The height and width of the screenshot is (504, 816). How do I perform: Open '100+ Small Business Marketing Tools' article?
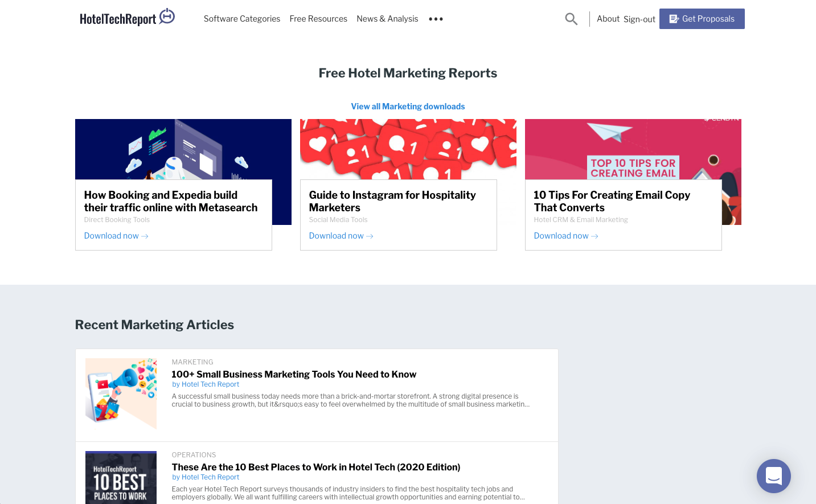pos(294,374)
